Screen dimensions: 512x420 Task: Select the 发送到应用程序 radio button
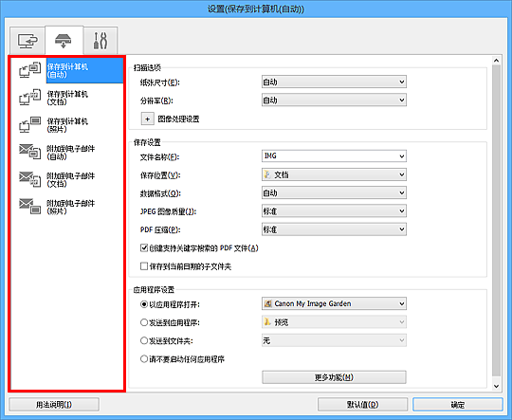pos(144,322)
